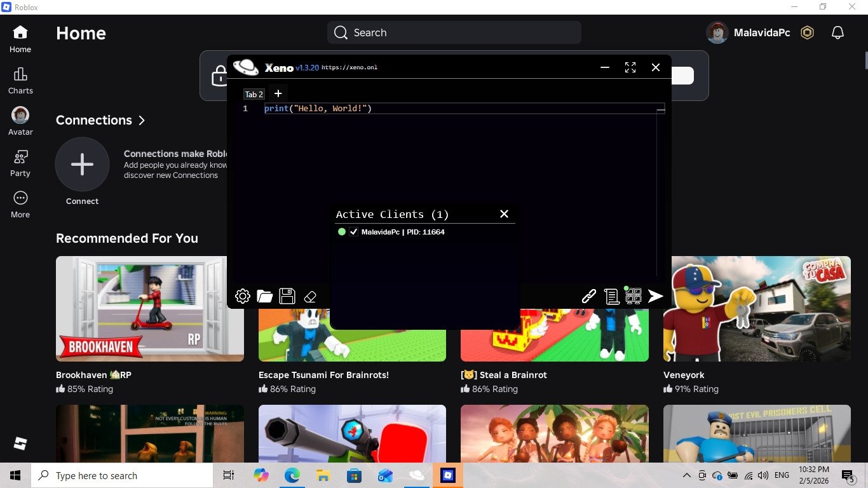
Task: Uncheck the MalavidaPc client checkbox
Action: pos(354,232)
